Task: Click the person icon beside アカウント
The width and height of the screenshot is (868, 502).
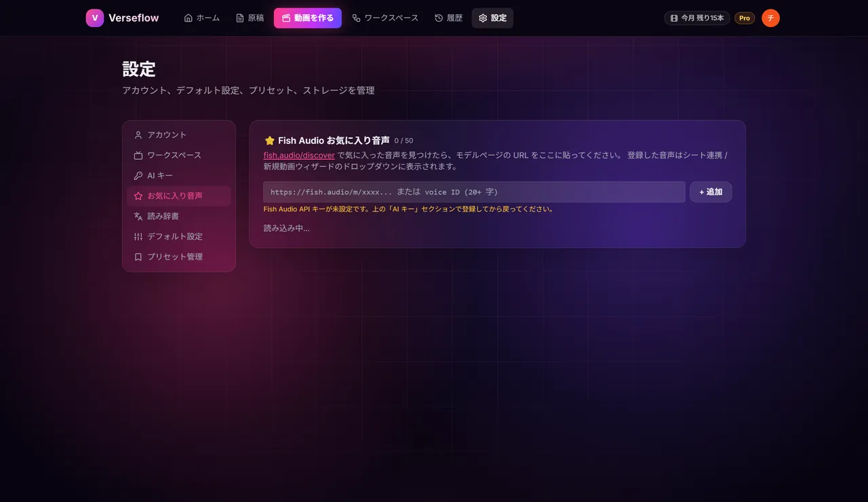Action: click(138, 135)
